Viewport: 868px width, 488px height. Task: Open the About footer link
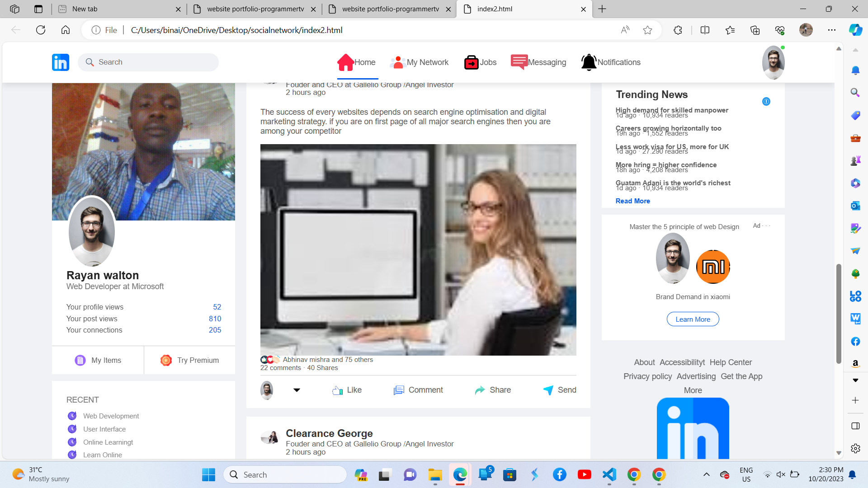(644, 362)
